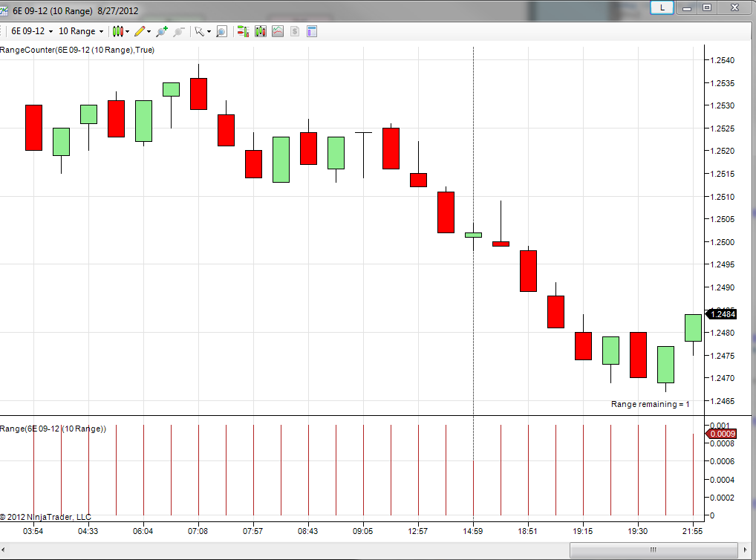Viewport: 756px width, 560px height.
Task: Click the 0.0009 range value marker
Action: click(x=721, y=434)
